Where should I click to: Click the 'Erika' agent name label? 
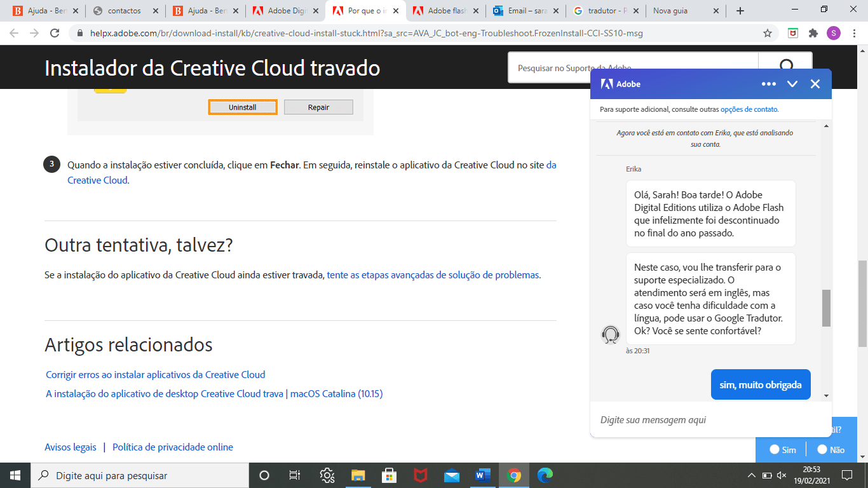(634, 169)
